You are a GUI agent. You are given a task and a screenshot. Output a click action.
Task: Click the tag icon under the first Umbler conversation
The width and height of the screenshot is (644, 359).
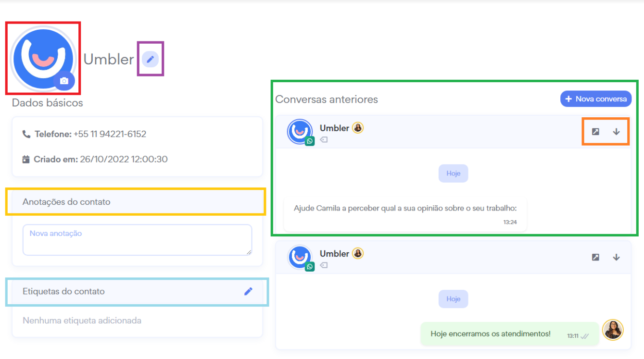324,140
